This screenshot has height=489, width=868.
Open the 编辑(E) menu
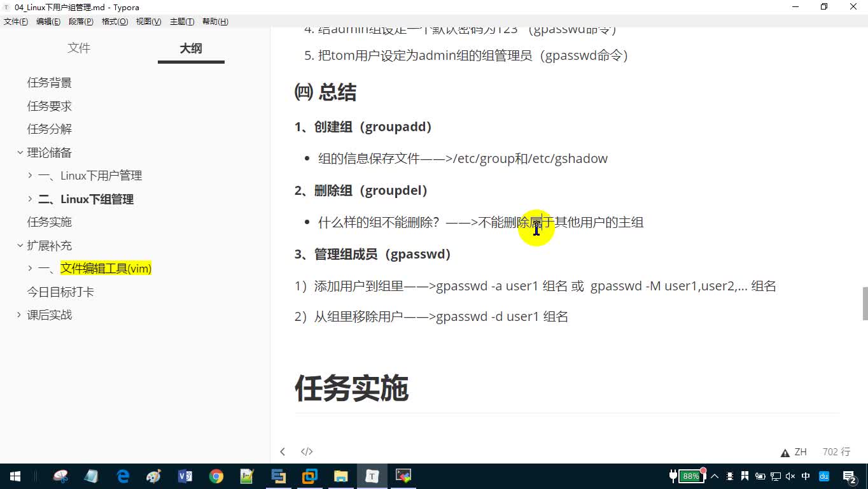pos(48,22)
